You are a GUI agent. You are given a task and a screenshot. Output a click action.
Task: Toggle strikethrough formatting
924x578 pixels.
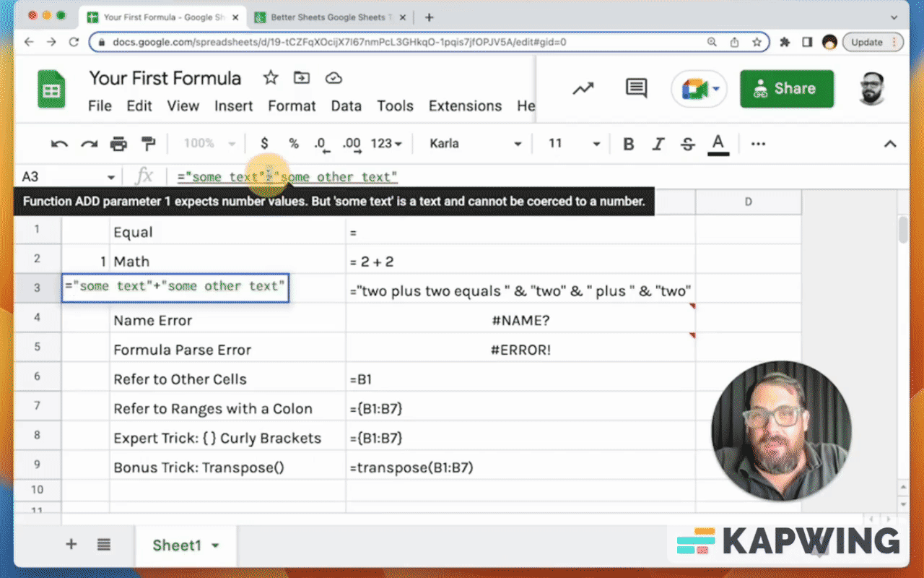point(688,144)
